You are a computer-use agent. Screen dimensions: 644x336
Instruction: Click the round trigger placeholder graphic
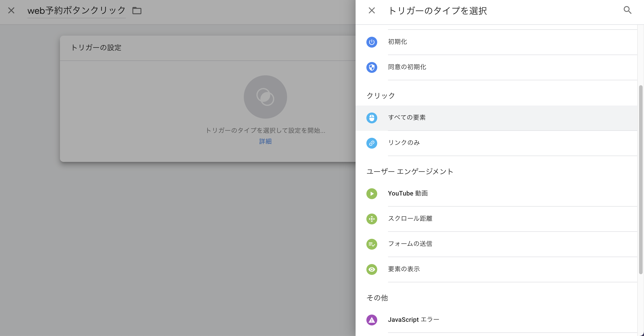point(265,97)
